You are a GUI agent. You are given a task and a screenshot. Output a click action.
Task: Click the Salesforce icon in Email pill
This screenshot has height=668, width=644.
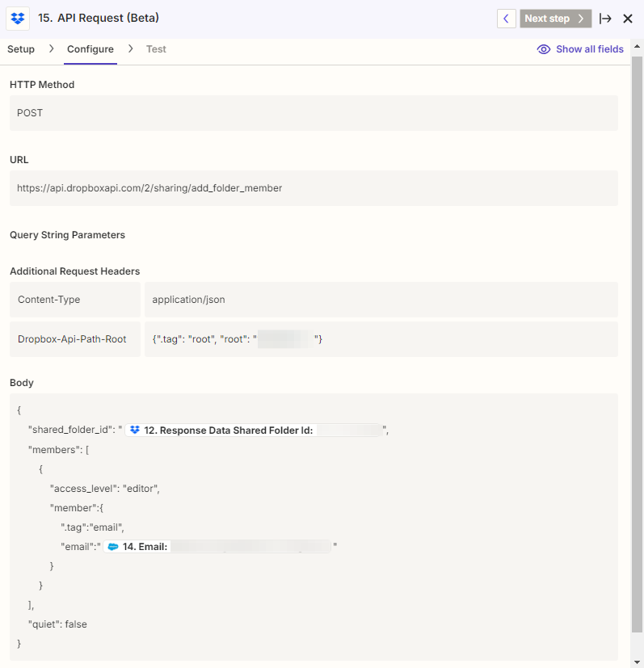click(x=114, y=547)
